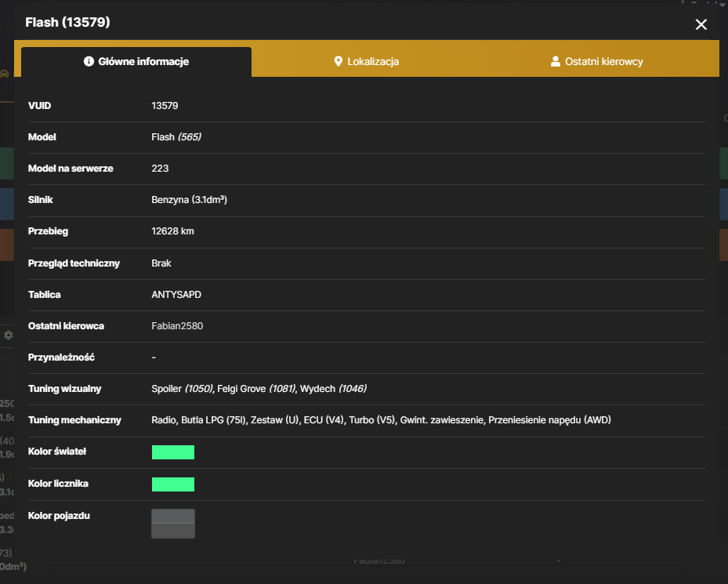The image size is (728, 584).
Task: Click the map pin icon on Lokalizacja
Action: tap(338, 61)
